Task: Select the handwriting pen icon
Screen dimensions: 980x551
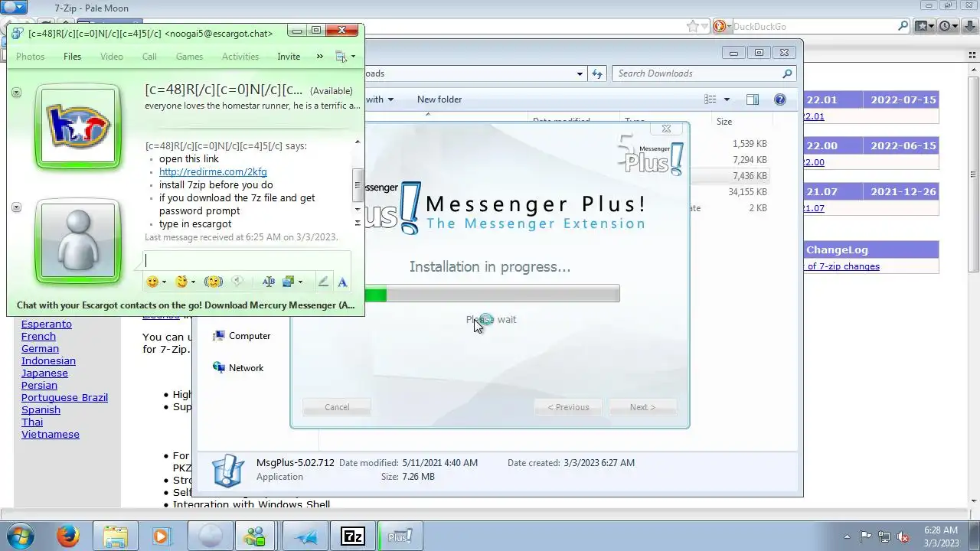Action: coord(323,282)
